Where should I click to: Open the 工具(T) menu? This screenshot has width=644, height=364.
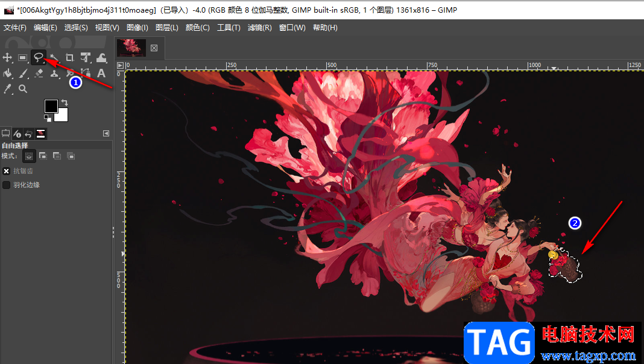tap(229, 28)
